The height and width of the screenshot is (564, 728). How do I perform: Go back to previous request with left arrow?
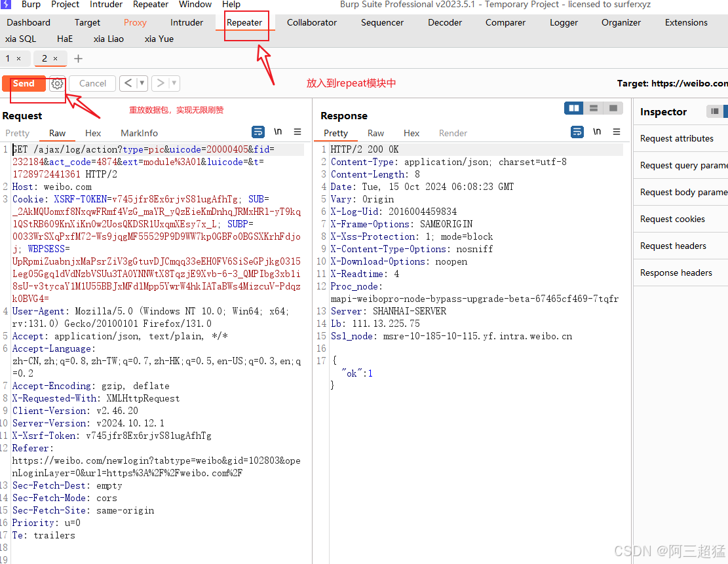coord(128,83)
